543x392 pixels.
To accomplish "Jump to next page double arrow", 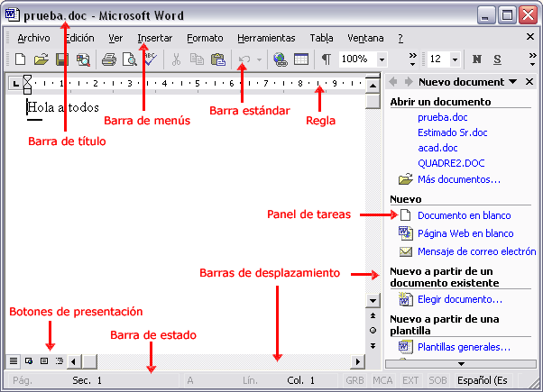I will point(373,346).
